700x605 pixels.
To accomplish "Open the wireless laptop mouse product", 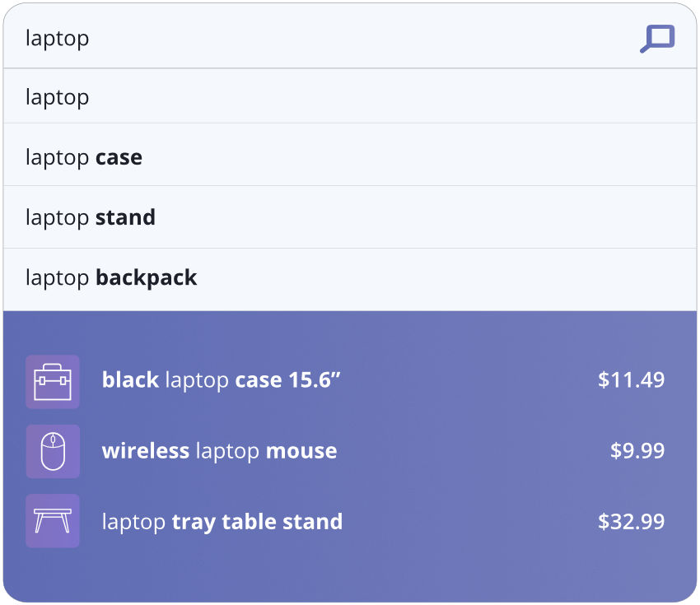I will pyautogui.click(x=219, y=451).
